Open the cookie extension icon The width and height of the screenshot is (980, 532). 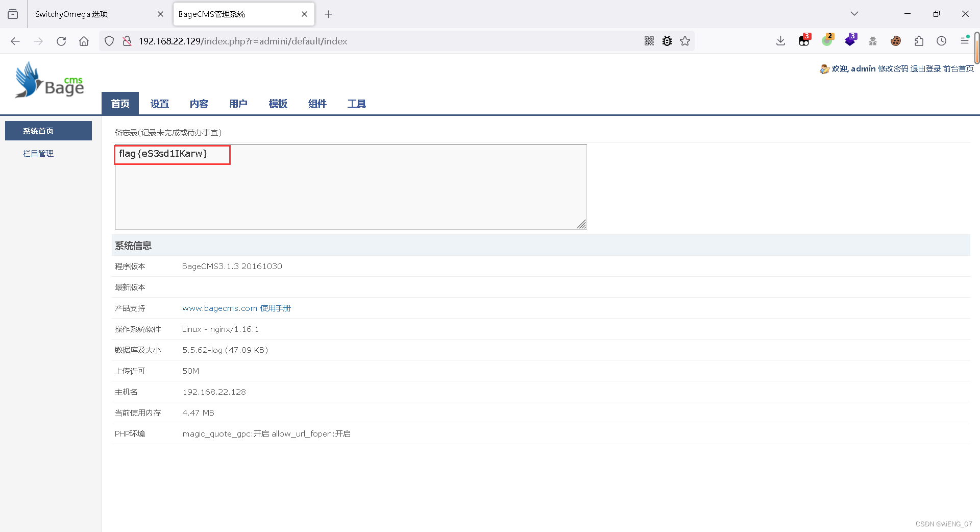[x=896, y=41]
